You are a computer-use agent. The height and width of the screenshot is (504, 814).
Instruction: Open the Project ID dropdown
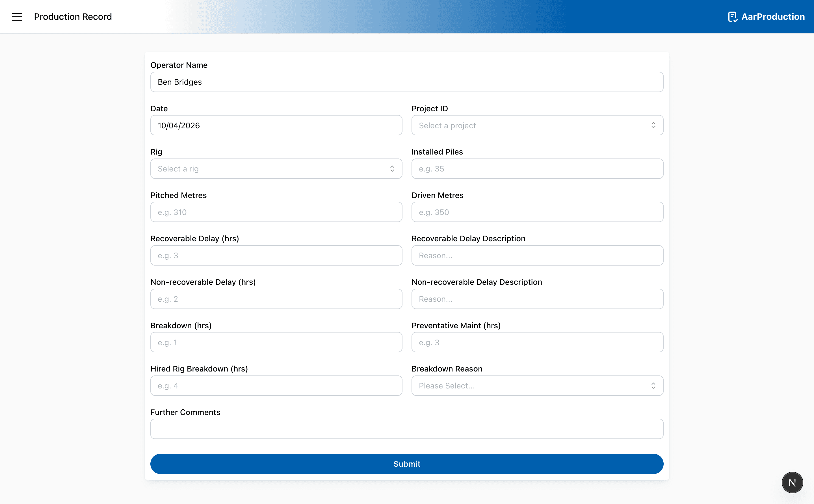point(537,125)
